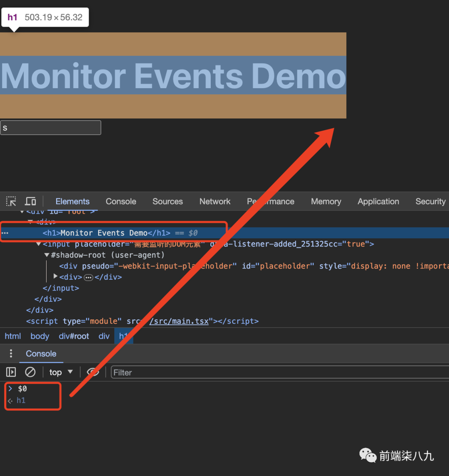
Task: Toggle the live expression eye icon
Action: 93,372
